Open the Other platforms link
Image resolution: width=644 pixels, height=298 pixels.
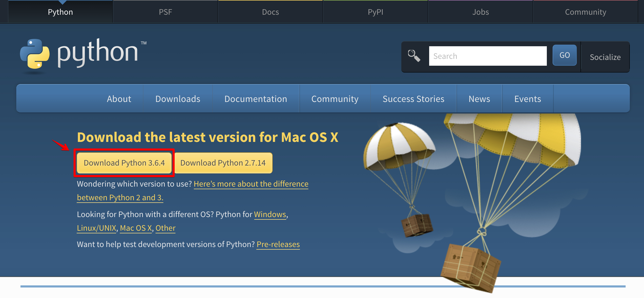(165, 228)
